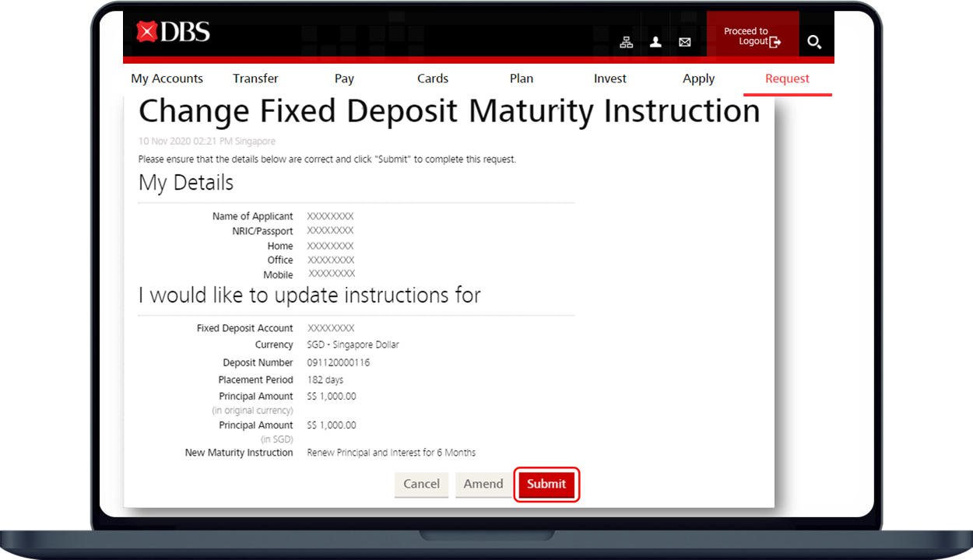Open the Plan menu
The height and width of the screenshot is (560, 973).
[x=522, y=79]
